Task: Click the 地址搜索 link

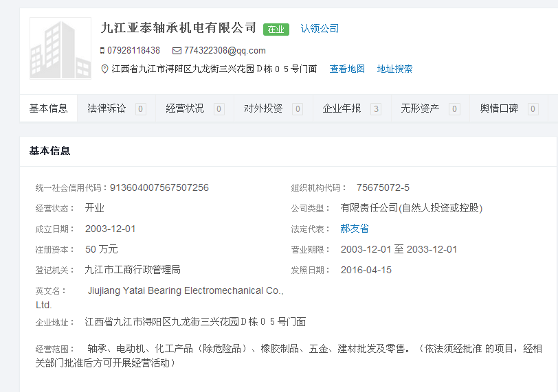Action: click(x=394, y=69)
